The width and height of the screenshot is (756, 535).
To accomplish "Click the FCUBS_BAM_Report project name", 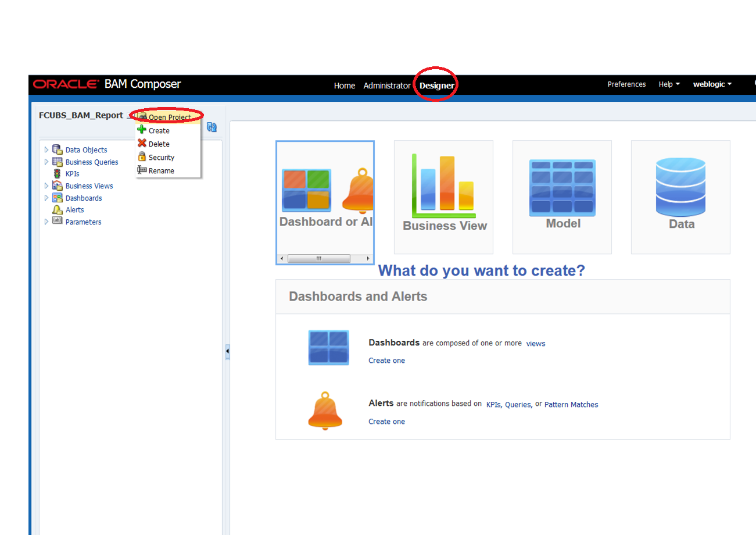I will coord(81,115).
